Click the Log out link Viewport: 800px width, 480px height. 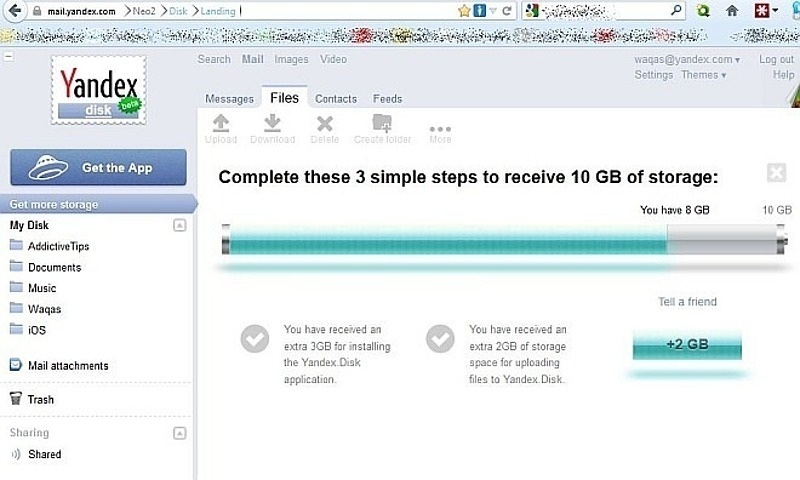(x=777, y=59)
